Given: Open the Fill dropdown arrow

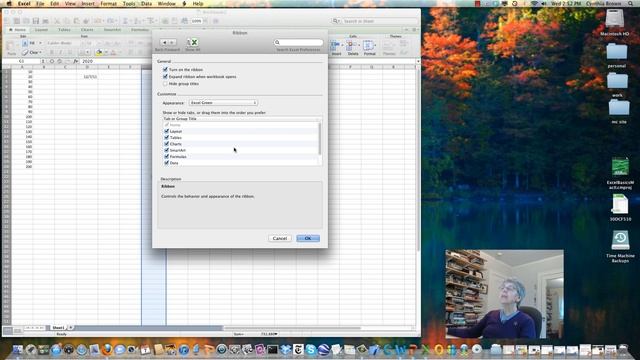Looking at the screenshot, I should pyautogui.click(x=40, y=43).
